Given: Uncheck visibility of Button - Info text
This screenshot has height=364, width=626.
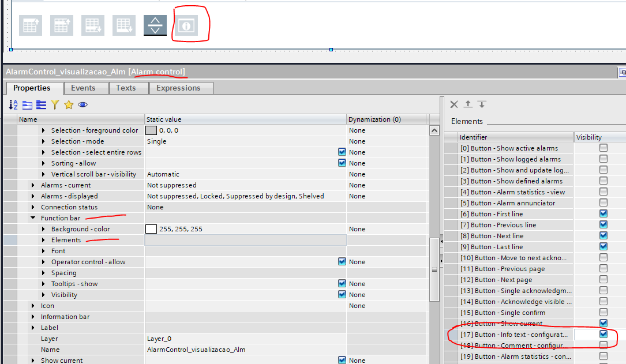Looking at the screenshot, I should point(603,334).
